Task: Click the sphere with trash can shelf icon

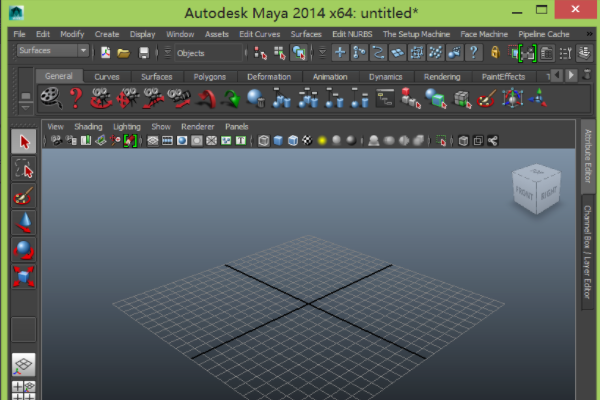Action: [x=256, y=98]
